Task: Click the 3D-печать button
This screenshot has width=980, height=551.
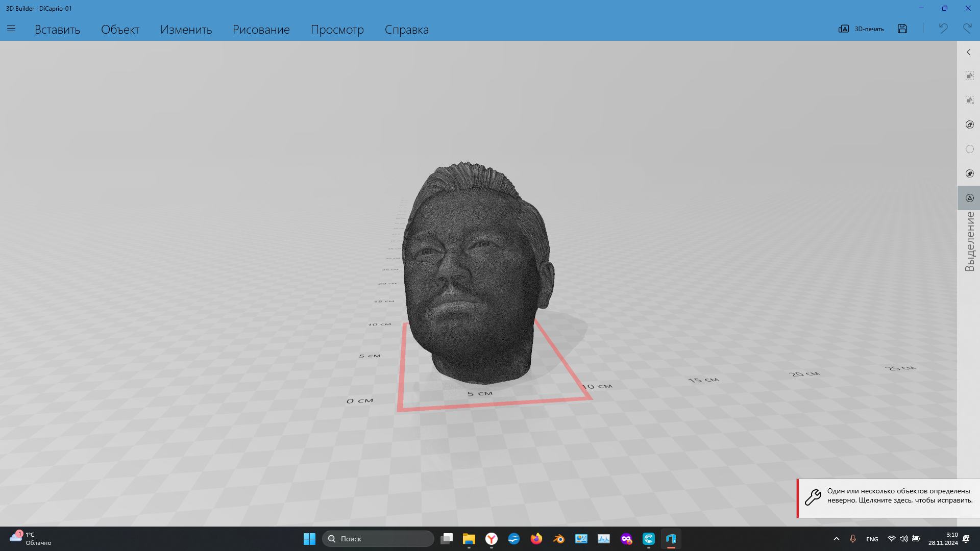Action: pyautogui.click(x=861, y=29)
